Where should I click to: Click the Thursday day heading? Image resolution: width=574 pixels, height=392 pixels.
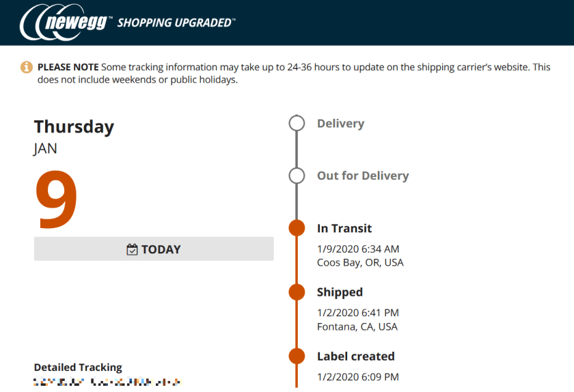click(74, 127)
